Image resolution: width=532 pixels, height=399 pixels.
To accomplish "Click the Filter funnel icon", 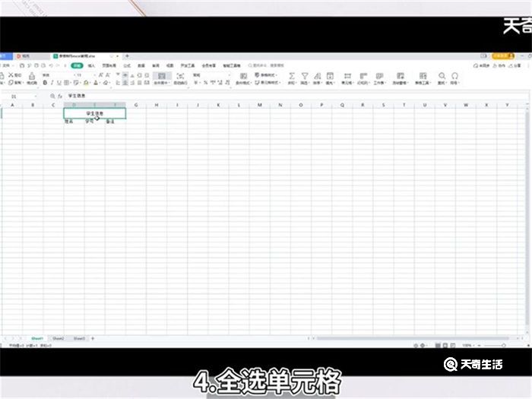I will click(305, 76).
